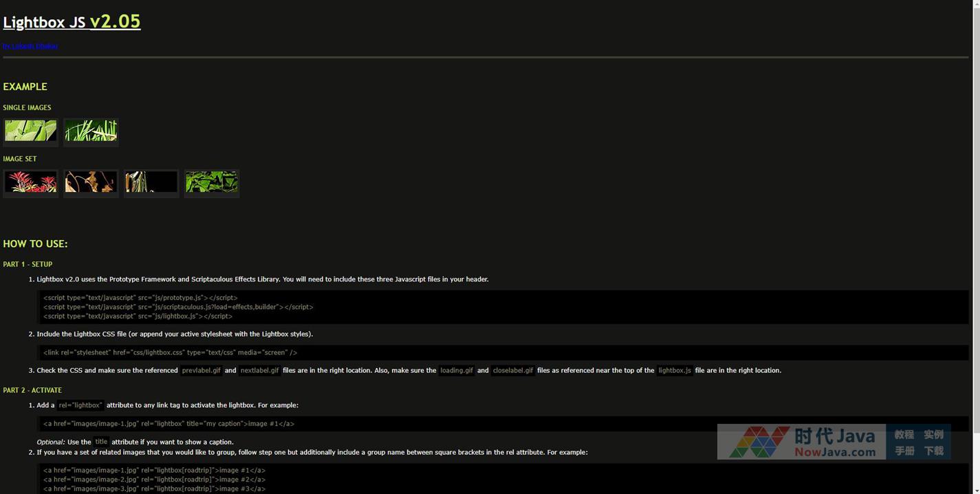Open the dense green foliage thumbnail
Viewport: 980px width, 494px height.
point(212,182)
